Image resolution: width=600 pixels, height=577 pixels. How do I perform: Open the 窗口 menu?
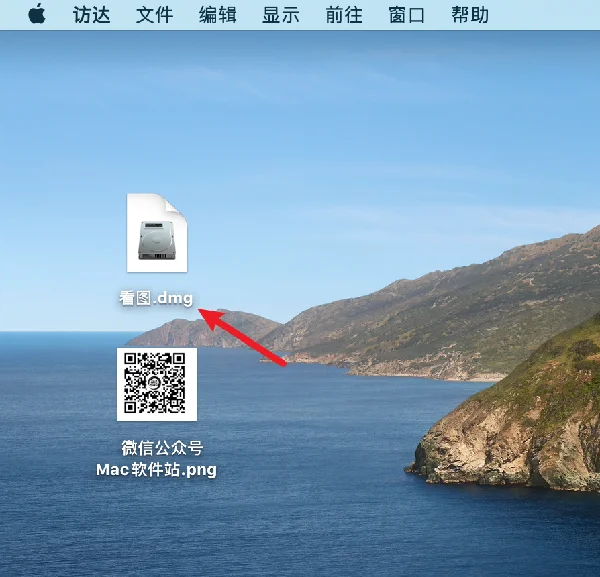pyautogui.click(x=407, y=15)
